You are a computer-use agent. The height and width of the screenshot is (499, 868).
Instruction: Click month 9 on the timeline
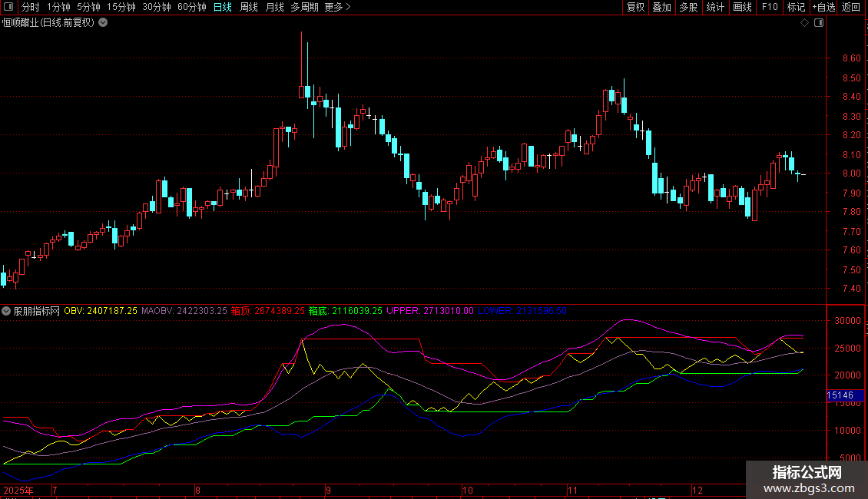[328, 490]
